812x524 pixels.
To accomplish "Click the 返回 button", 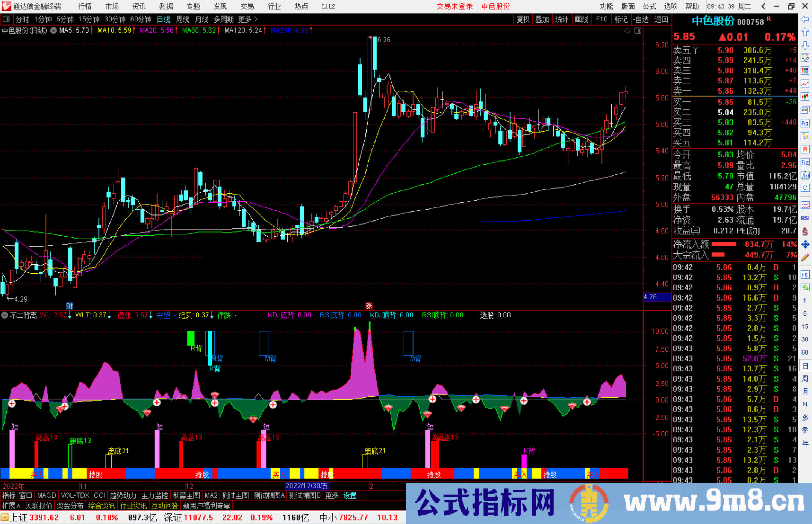I will (x=661, y=19).
